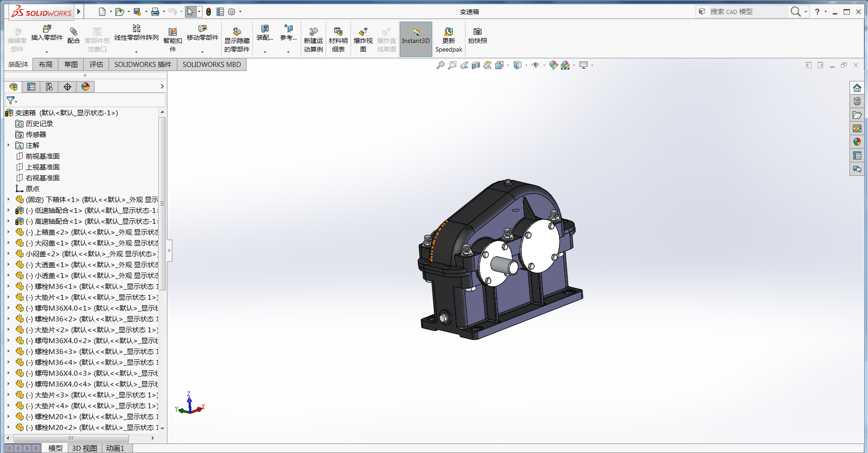Select the Mate (配合) paperclip tool
This screenshot has height=453, width=868.
[73, 32]
